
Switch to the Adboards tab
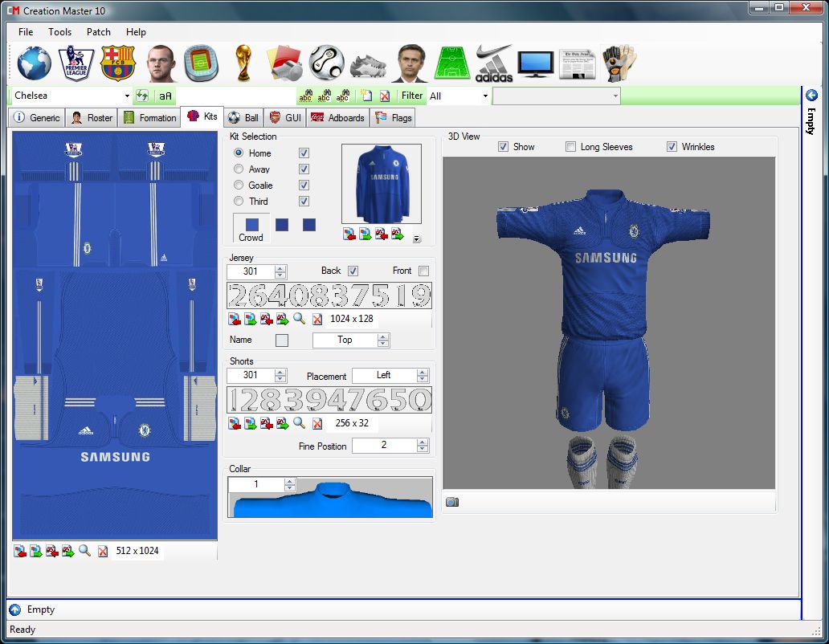point(338,118)
